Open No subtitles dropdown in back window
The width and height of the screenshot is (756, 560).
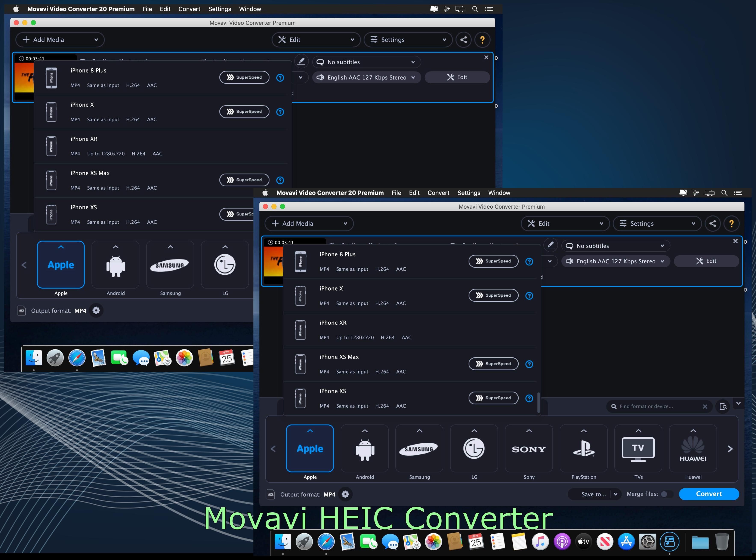pyautogui.click(x=366, y=62)
